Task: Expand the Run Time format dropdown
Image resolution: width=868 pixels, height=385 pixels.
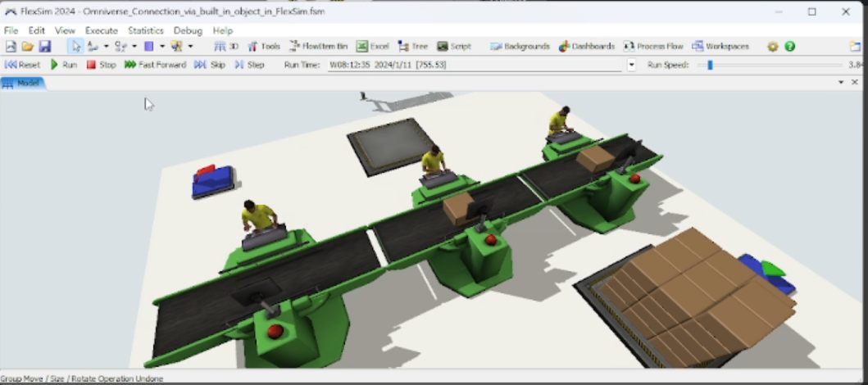Action: (x=631, y=65)
